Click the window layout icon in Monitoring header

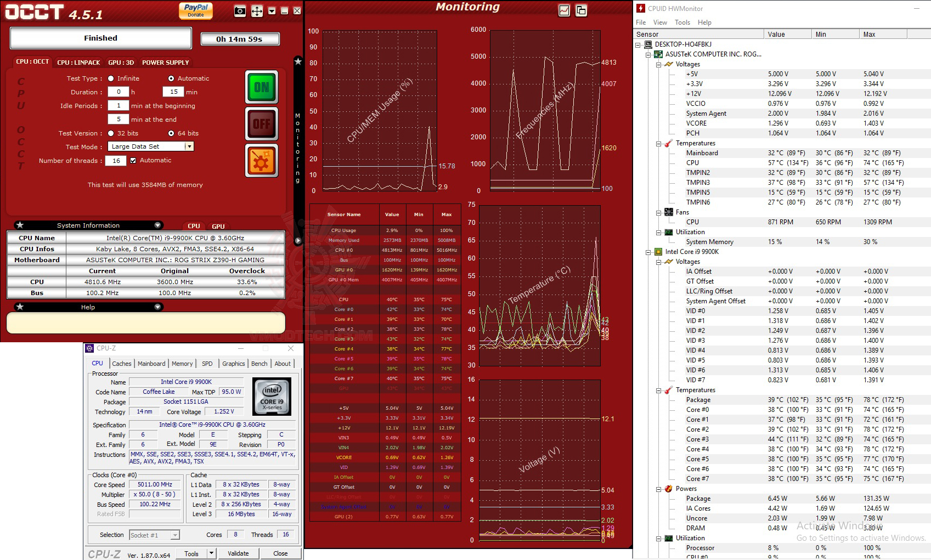581,10
